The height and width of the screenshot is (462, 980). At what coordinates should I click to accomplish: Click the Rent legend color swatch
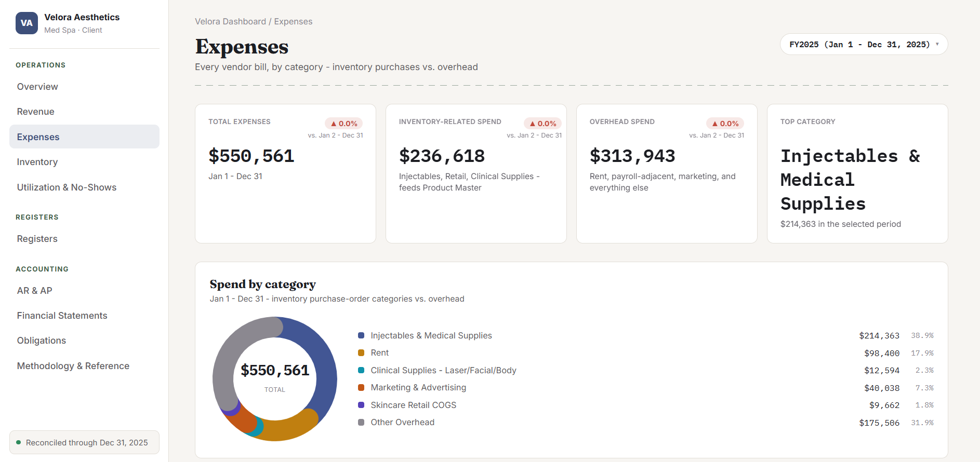[361, 353]
